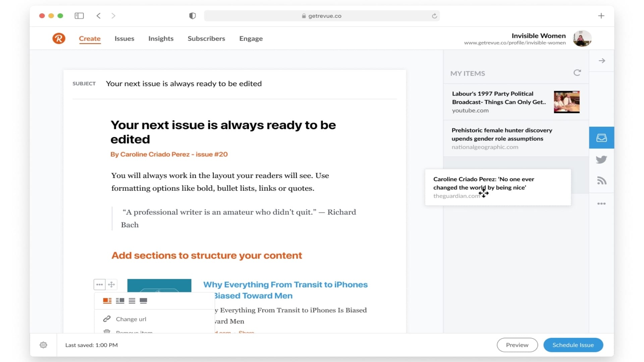Choose image-right layout icon
Image resolution: width=644 pixels, height=362 pixels.
(x=120, y=301)
